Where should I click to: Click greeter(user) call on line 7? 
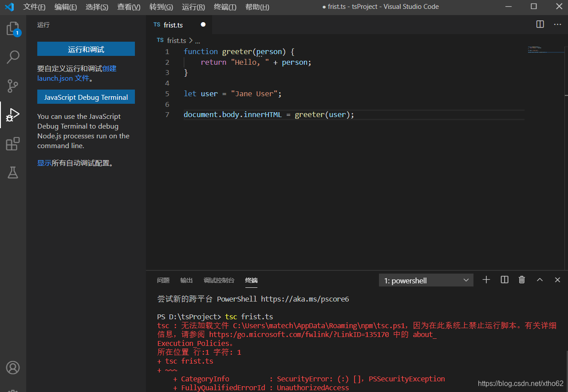pyautogui.click(x=323, y=114)
